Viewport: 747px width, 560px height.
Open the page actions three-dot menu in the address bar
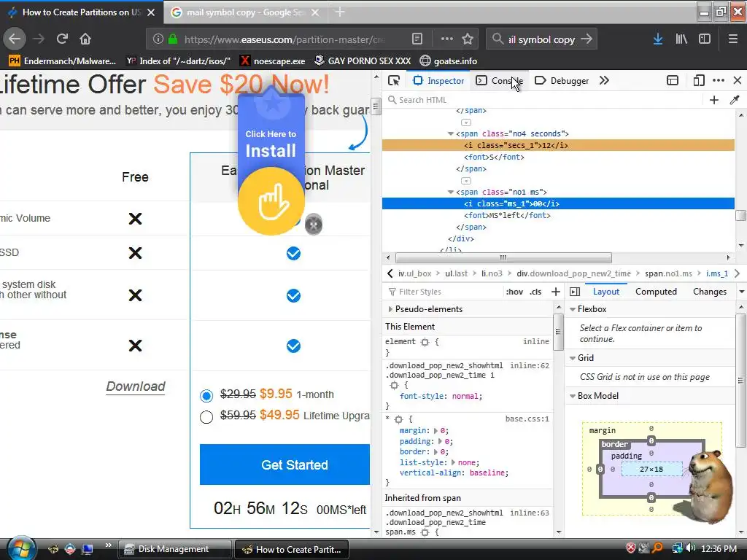pos(447,39)
